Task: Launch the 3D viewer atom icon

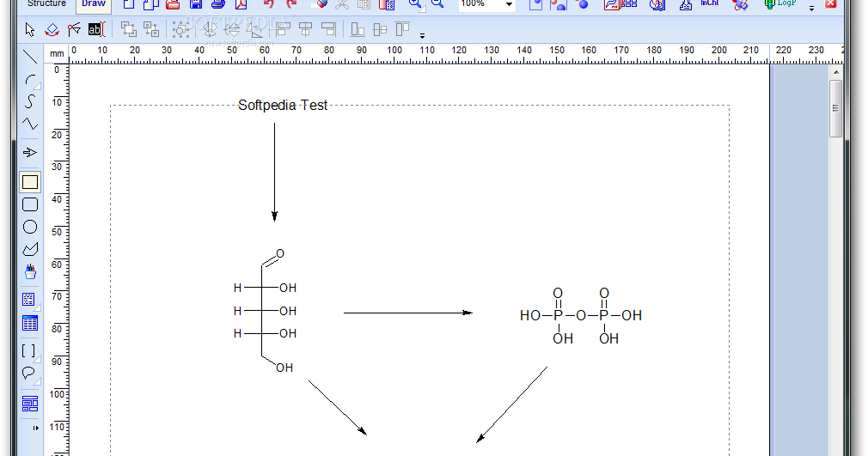Action: pyautogui.click(x=740, y=4)
